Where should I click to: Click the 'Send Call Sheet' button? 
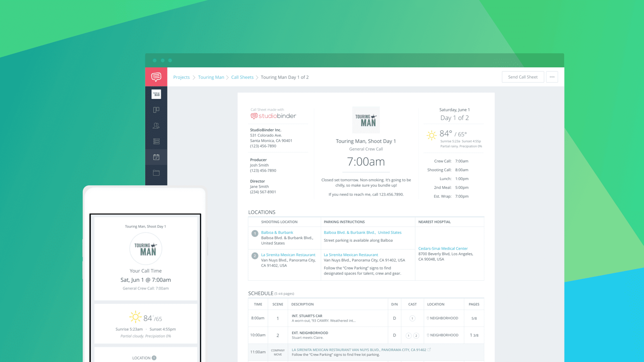coord(523,76)
